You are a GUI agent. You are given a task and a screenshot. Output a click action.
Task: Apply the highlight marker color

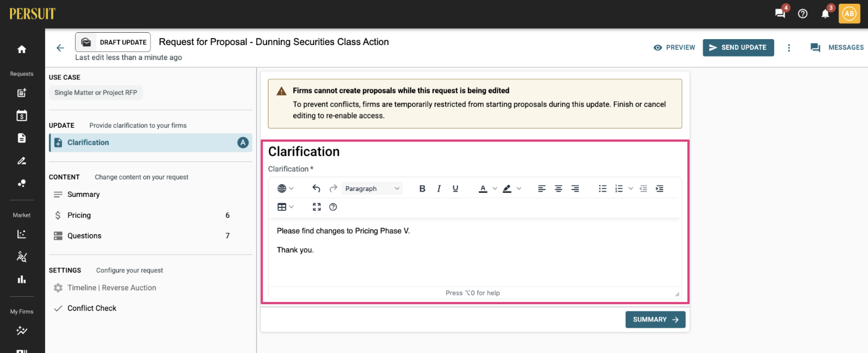pyautogui.click(x=507, y=188)
